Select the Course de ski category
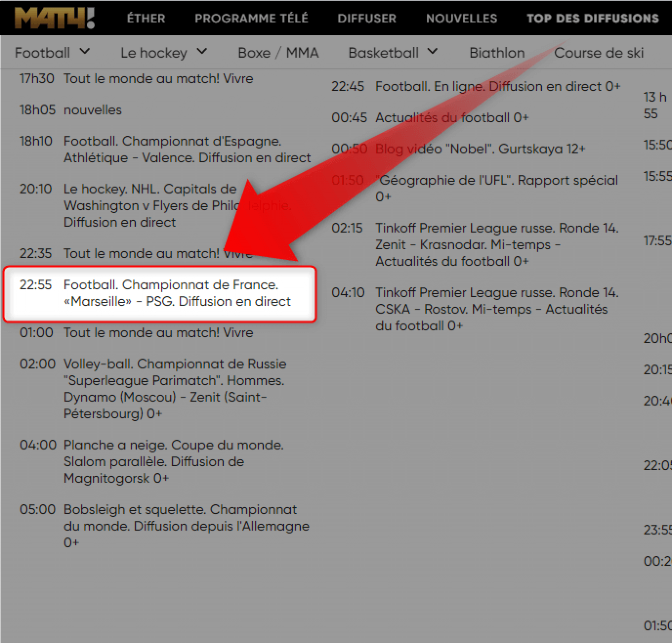 click(x=599, y=53)
